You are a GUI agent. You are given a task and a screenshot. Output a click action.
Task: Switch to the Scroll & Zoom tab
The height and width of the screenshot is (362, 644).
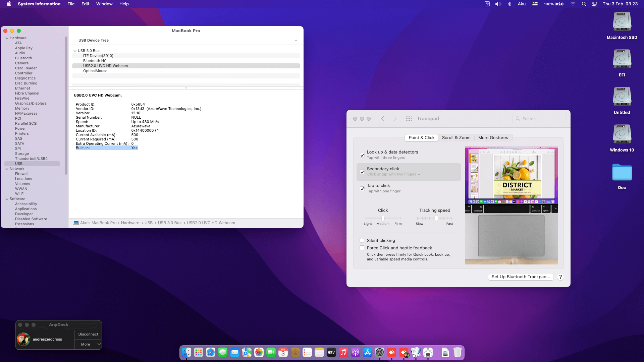(456, 138)
